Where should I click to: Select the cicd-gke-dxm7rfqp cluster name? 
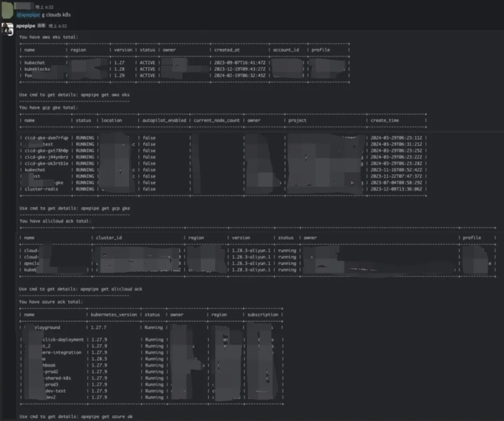point(46,138)
